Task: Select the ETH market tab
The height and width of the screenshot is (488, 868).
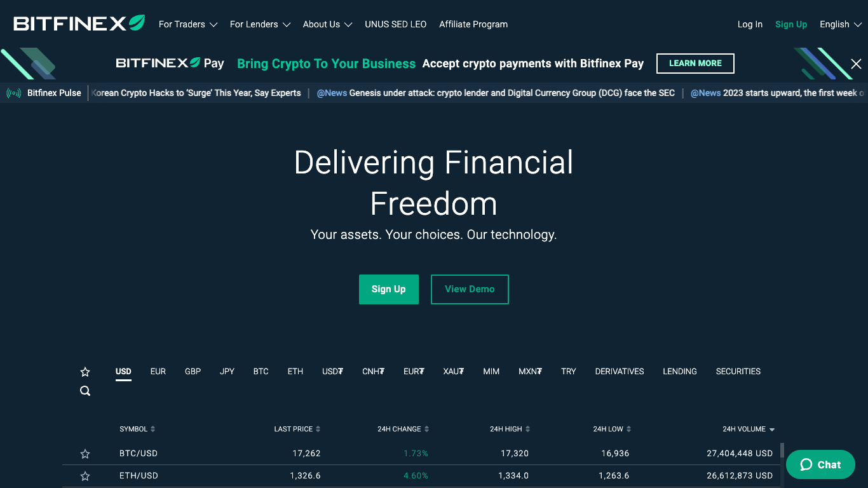Action: tap(295, 372)
